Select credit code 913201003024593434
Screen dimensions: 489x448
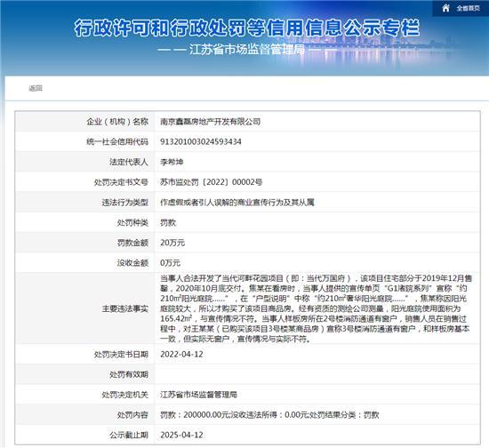pos(201,141)
